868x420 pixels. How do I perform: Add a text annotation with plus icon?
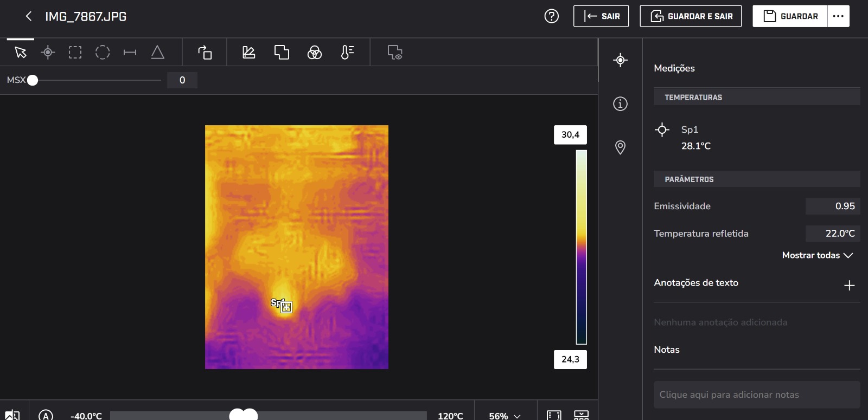click(x=850, y=286)
